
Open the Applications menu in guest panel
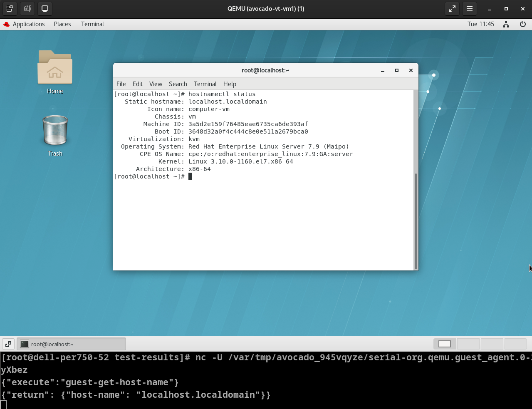[24, 24]
